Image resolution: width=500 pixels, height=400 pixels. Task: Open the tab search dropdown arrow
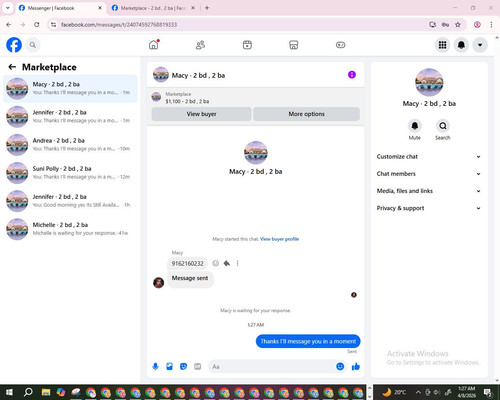click(x=8, y=8)
